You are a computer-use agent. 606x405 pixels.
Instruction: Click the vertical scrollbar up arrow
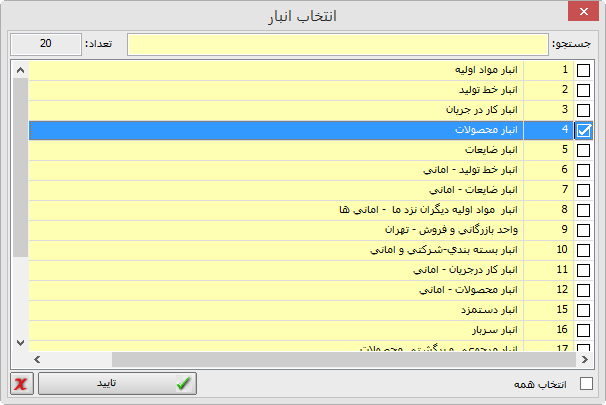[x=20, y=70]
